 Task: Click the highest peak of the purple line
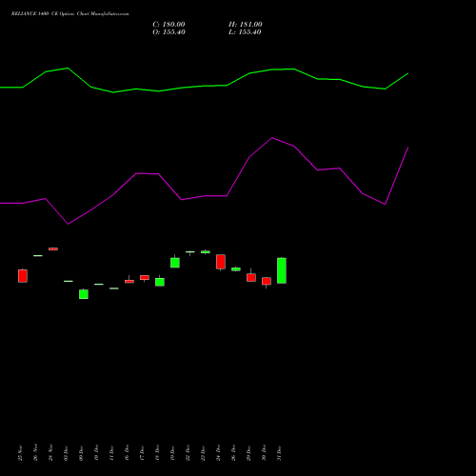tap(272, 138)
